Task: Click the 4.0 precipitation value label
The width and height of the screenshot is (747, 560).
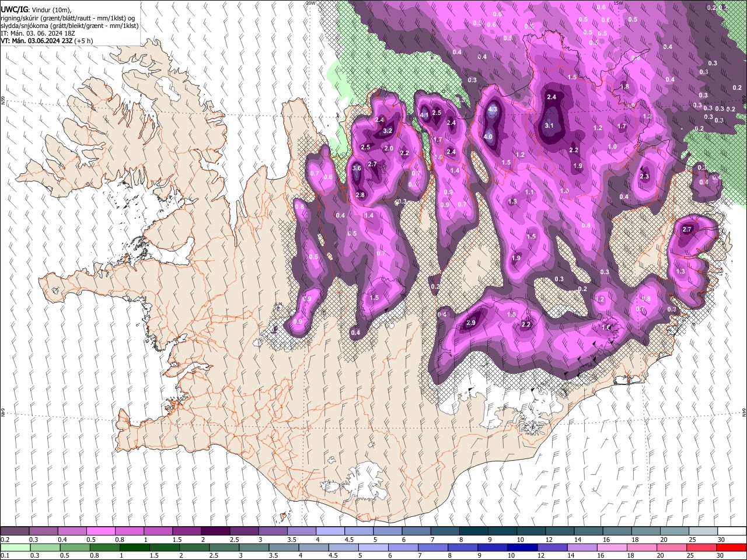Action: [488, 137]
